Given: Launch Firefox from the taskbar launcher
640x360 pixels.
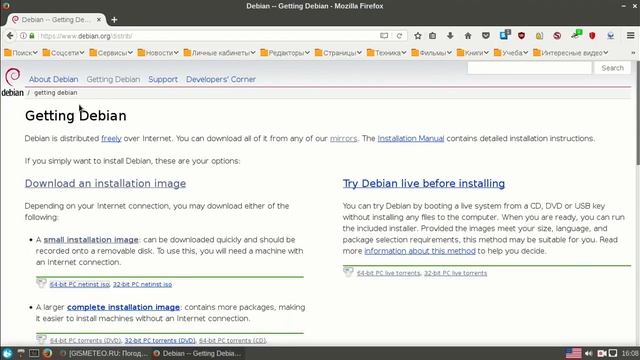Looking at the screenshot, I should (47, 353).
